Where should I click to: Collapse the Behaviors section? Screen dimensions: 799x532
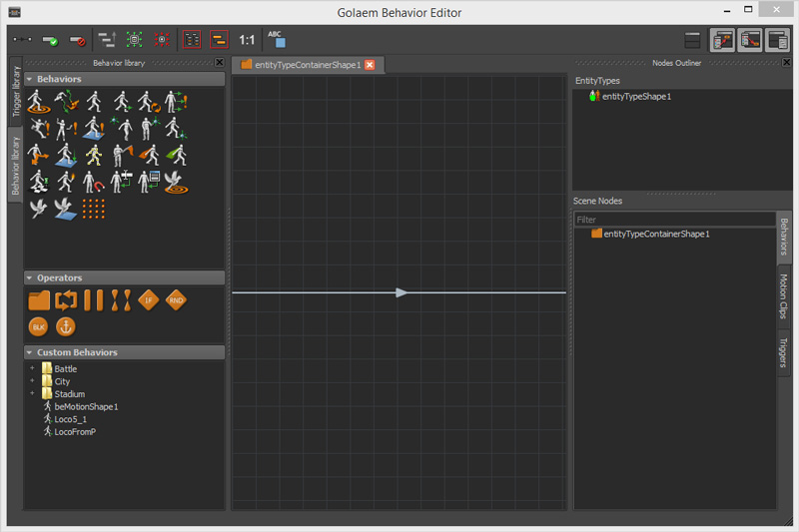tap(30, 79)
